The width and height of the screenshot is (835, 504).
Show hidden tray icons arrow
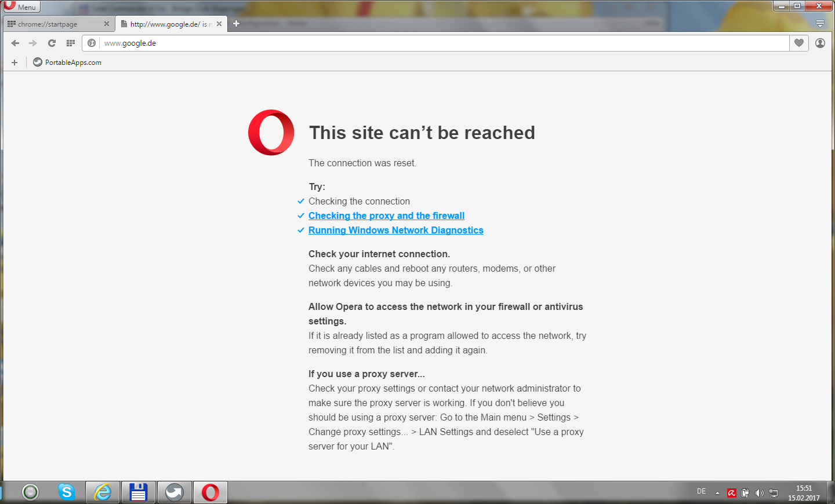click(717, 493)
